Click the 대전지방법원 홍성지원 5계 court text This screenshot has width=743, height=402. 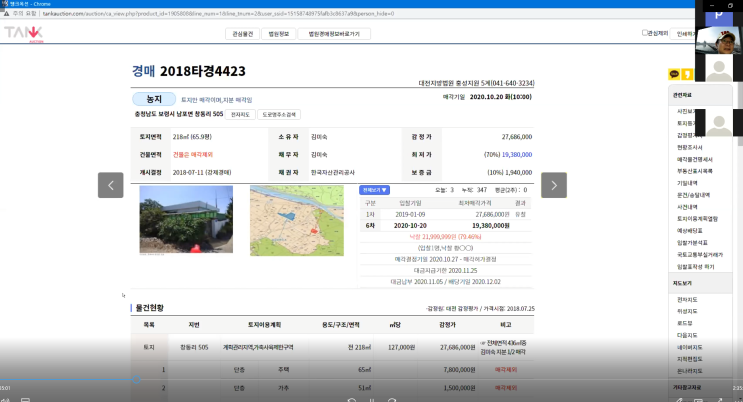tap(476, 83)
